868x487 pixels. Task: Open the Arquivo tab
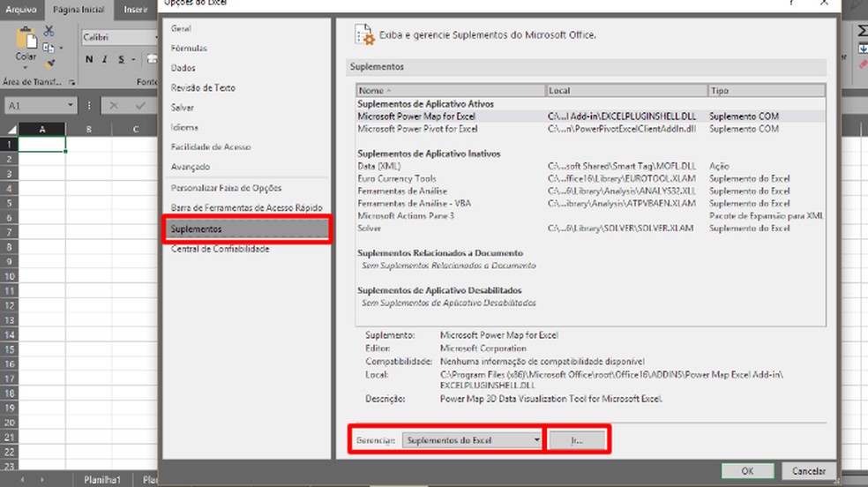pyautogui.click(x=21, y=10)
